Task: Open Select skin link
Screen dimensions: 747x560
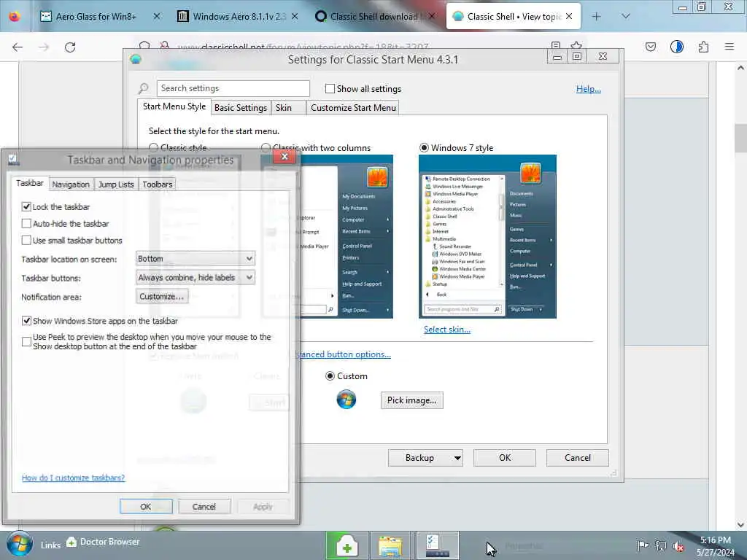Action: click(x=447, y=329)
